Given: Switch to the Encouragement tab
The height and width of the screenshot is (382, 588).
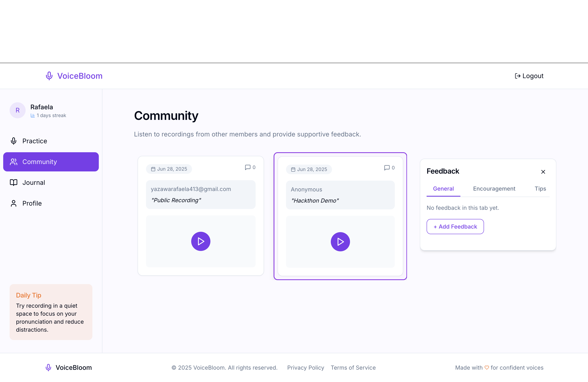Looking at the screenshot, I should tap(494, 189).
